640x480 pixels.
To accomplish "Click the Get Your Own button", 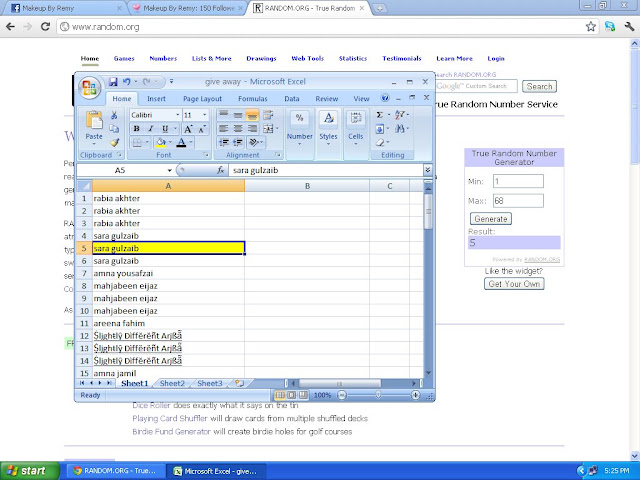I will 514,284.
